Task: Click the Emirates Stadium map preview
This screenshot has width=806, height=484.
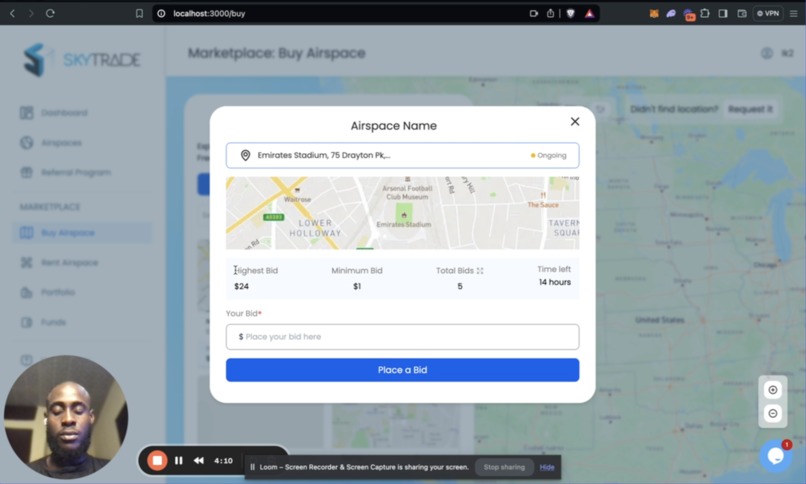Action: (402, 213)
